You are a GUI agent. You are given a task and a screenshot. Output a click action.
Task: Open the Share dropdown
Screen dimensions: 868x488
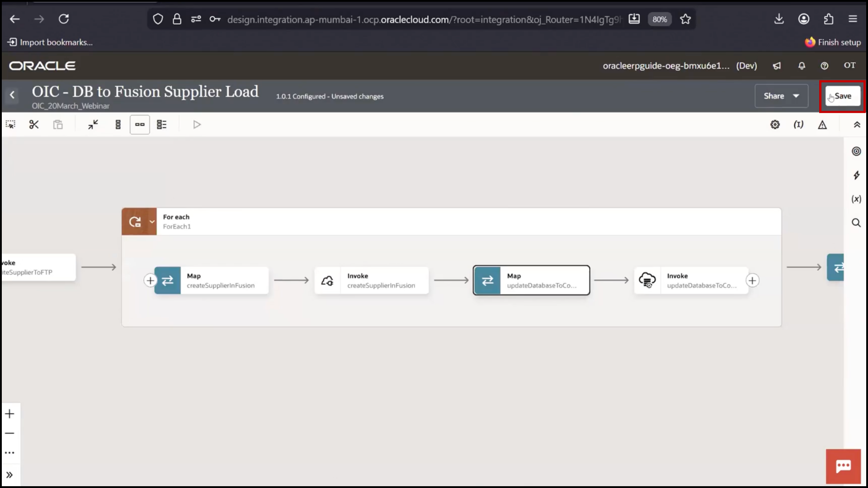tap(781, 96)
